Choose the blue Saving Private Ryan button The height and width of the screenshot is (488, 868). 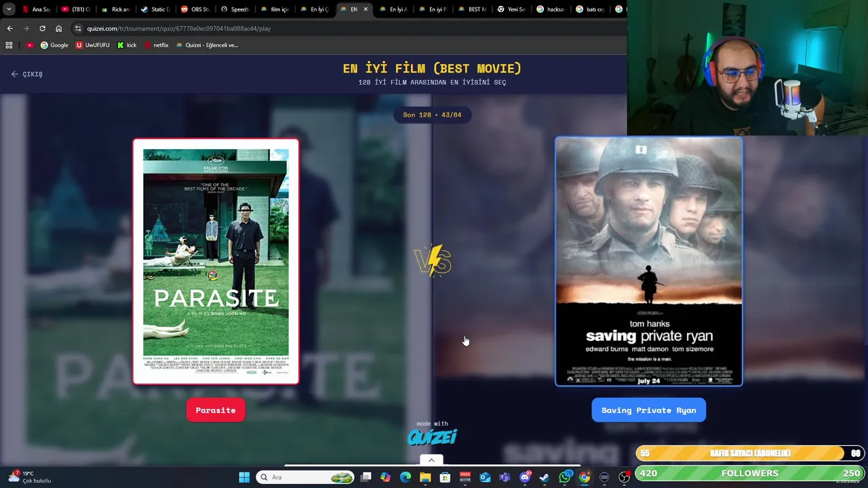tap(648, 410)
